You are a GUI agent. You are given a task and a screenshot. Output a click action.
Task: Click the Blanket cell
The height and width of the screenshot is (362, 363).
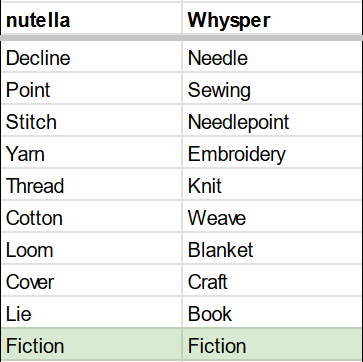pyautogui.click(x=273, y=248)
